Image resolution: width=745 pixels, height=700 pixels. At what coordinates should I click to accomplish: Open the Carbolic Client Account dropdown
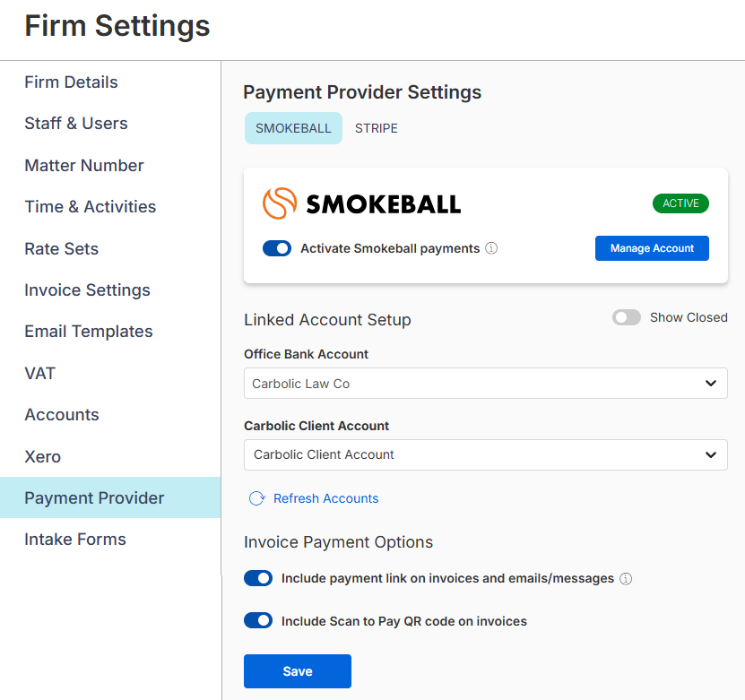coord(486,455)
